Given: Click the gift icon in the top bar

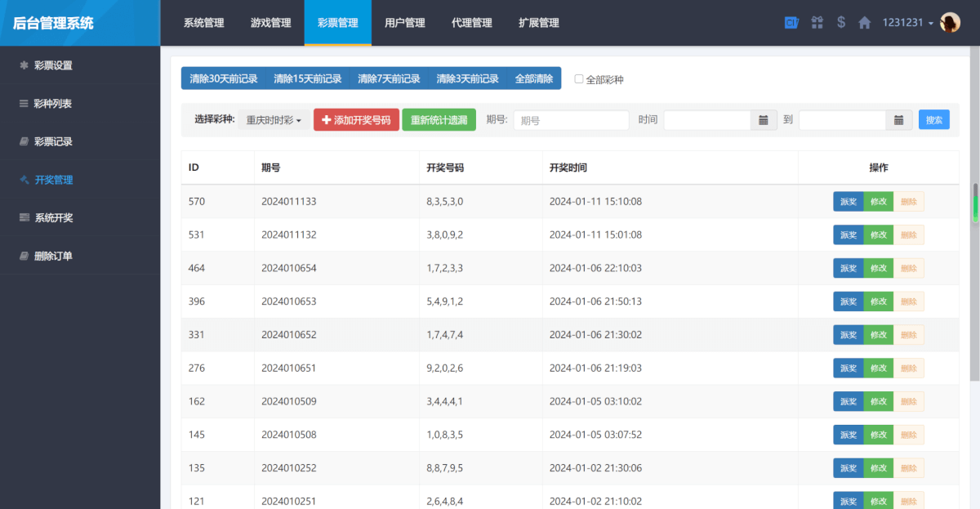Looking at the screenshot, I should pos(817,23).
